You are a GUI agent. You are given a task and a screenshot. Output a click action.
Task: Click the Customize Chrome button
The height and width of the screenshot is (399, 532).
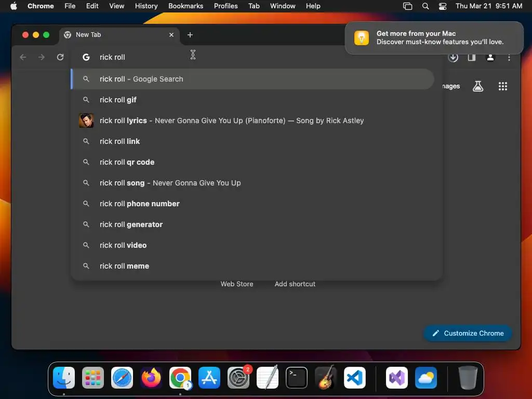coord(468,333)
